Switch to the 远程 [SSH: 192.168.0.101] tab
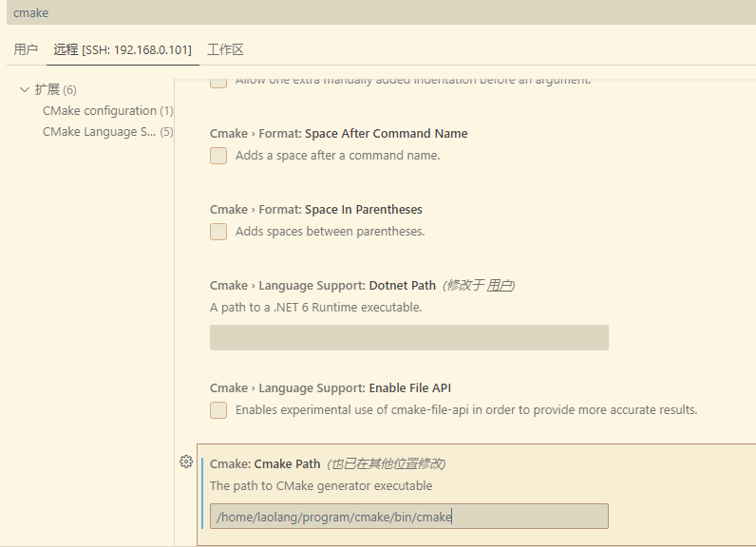Screen dimensions: 756x547 [x=123, y=49]
